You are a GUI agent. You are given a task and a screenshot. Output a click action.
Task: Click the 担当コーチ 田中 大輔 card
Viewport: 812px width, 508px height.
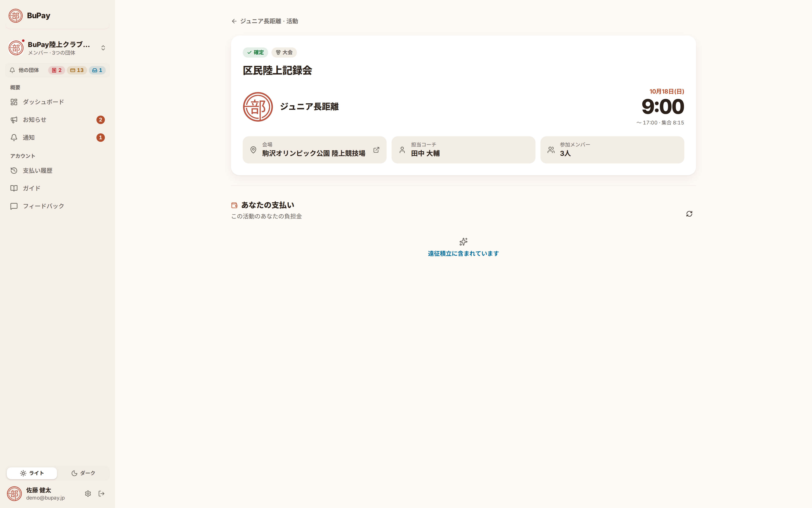(x=463, y=150)
